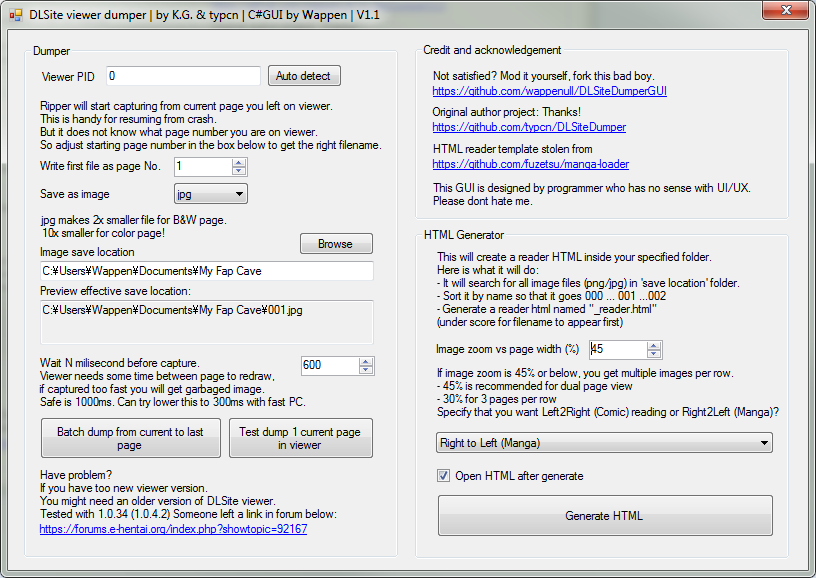Click the 'Write first file as page No.' label

tap(100, 166)
